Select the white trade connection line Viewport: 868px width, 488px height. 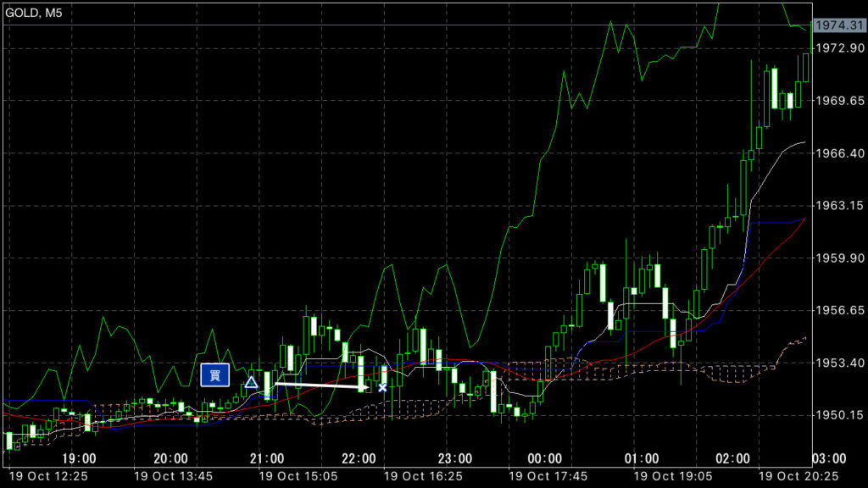[318, 385]
